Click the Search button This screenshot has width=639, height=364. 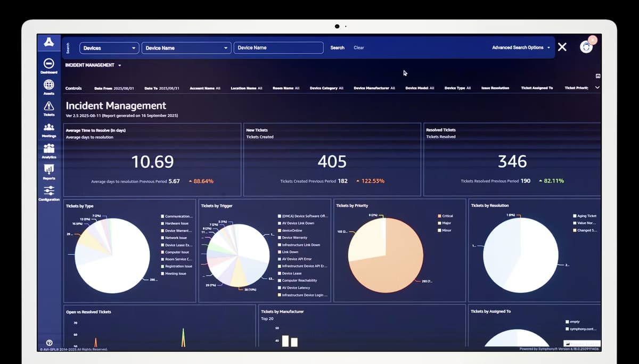337,47
